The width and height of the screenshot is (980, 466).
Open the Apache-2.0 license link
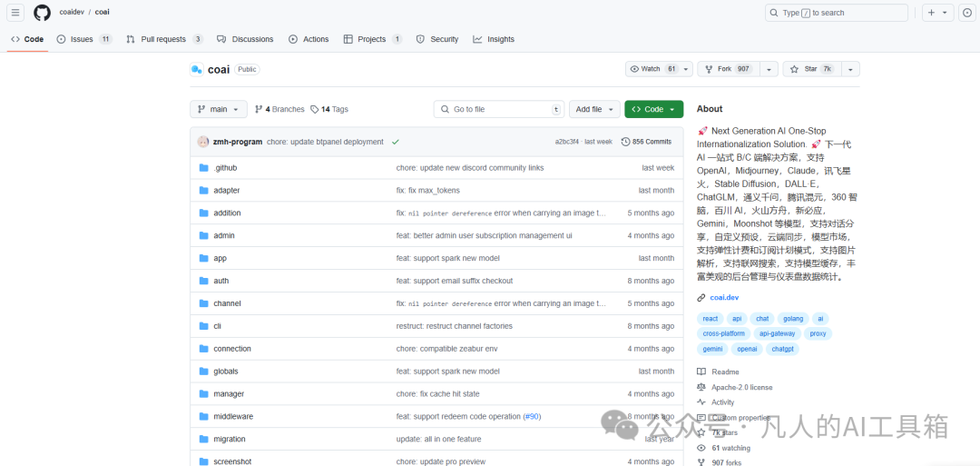742,387
